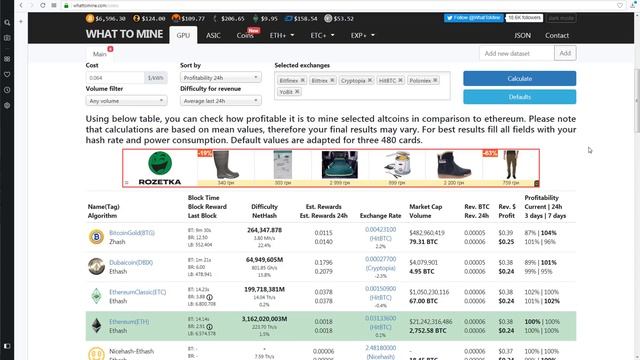Expand the EXP+ menu
This screenshot has width=640, height=360.
pos(362,36)
